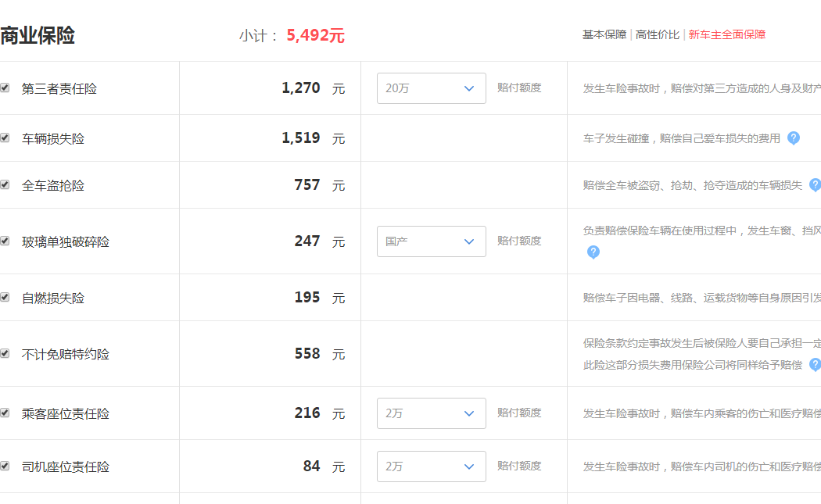Open 乘客座位责任险 2万 dropdown

pyautogui.click(x=431, y=413)
